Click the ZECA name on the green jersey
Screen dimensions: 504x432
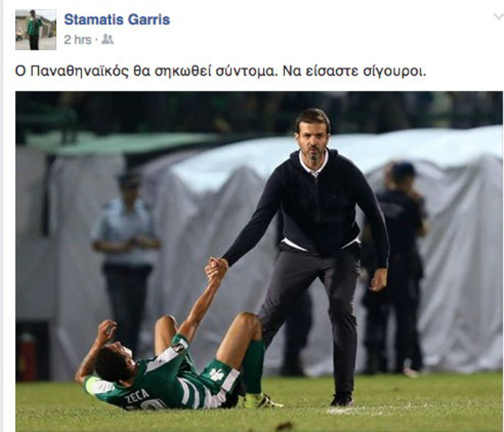(138, 396)
